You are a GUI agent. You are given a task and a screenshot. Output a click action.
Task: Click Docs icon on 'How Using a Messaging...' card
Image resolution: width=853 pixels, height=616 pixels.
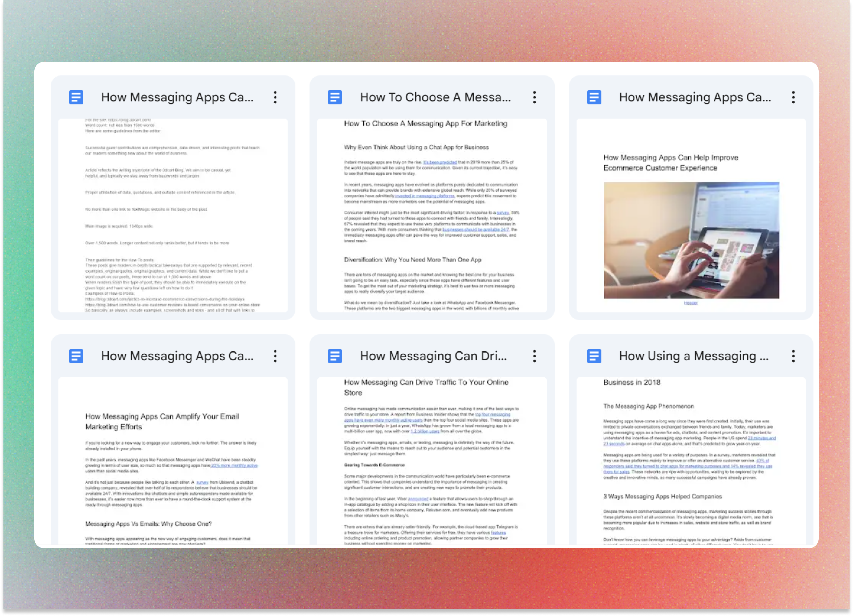[594, 356]
